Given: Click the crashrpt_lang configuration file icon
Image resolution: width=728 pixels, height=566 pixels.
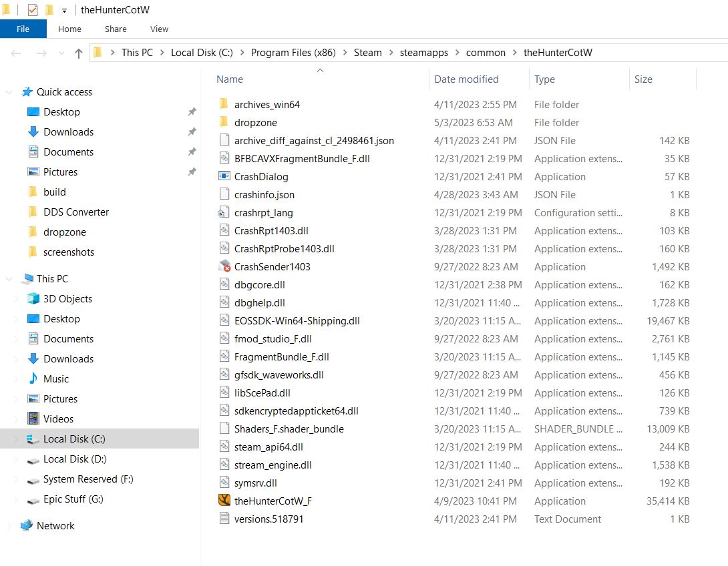Looking at the screenshot, I should 224,212.
